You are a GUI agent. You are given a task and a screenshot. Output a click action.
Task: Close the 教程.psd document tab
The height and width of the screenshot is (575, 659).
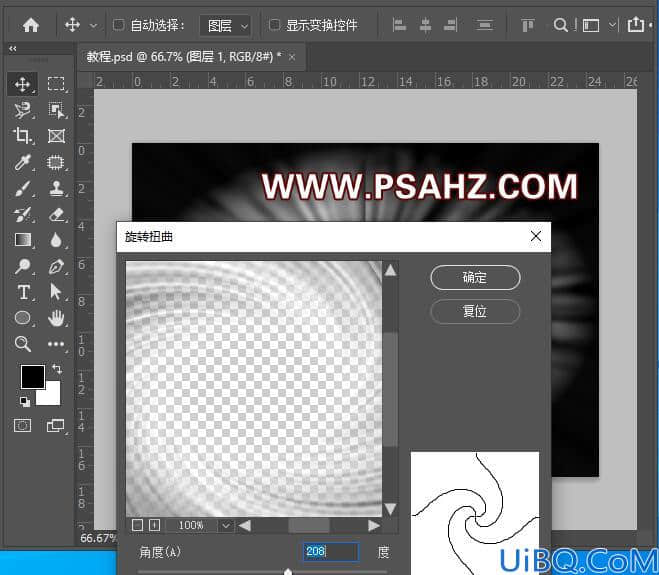(x=292, y=57)
